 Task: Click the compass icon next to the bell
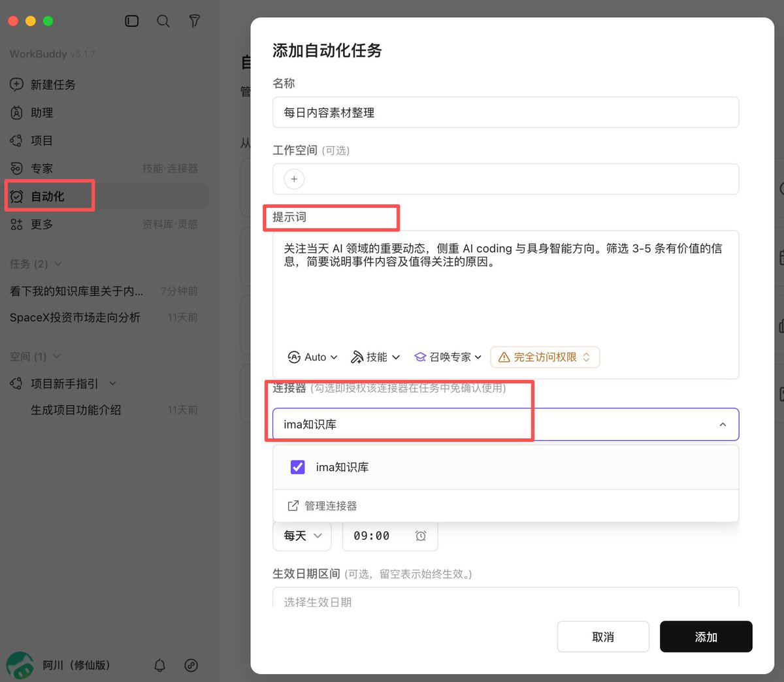(x=191, y=665)
